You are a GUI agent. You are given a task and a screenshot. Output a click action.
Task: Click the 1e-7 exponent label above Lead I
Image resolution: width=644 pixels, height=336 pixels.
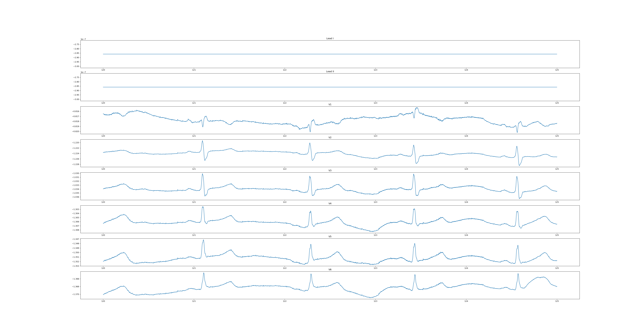pyautogui.click(x=83, y=39)
